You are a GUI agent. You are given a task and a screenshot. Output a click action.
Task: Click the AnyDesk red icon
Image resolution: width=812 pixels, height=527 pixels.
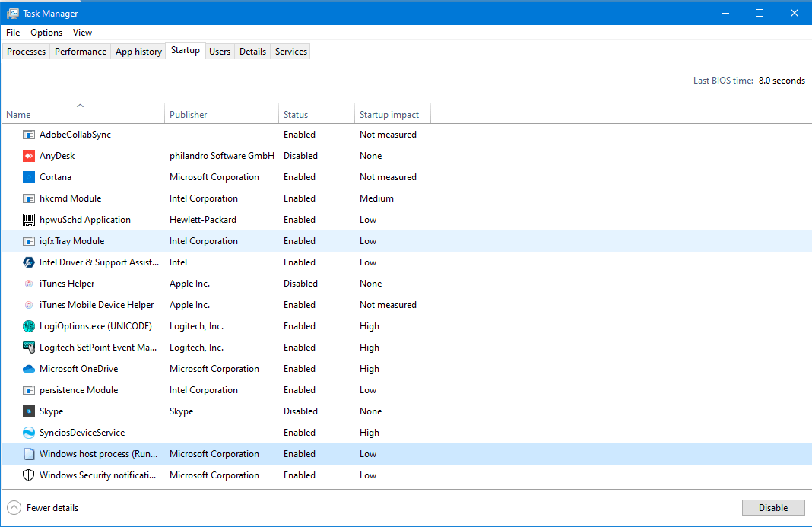[x=29, y=156]
